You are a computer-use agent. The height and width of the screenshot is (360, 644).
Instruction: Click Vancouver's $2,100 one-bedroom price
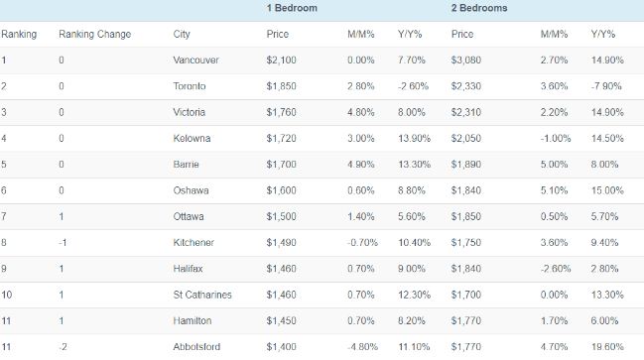pyautogui.click(x=282, y=60)
